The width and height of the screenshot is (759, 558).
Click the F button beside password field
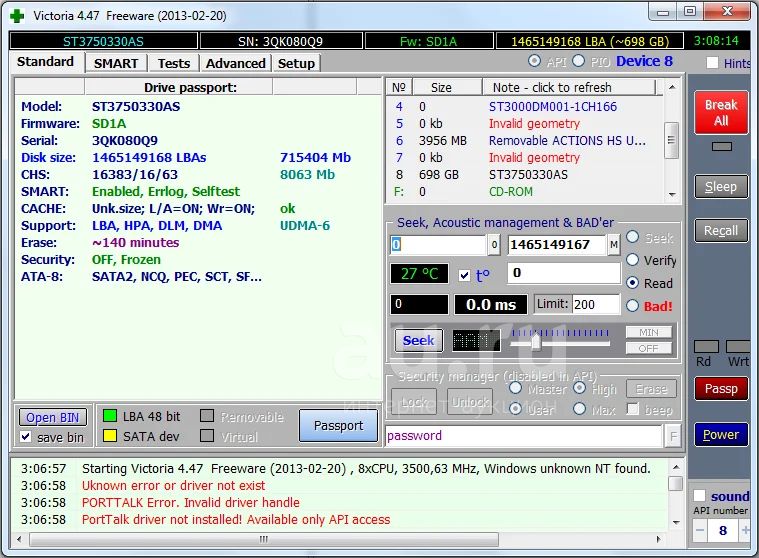tap(673, 437)
